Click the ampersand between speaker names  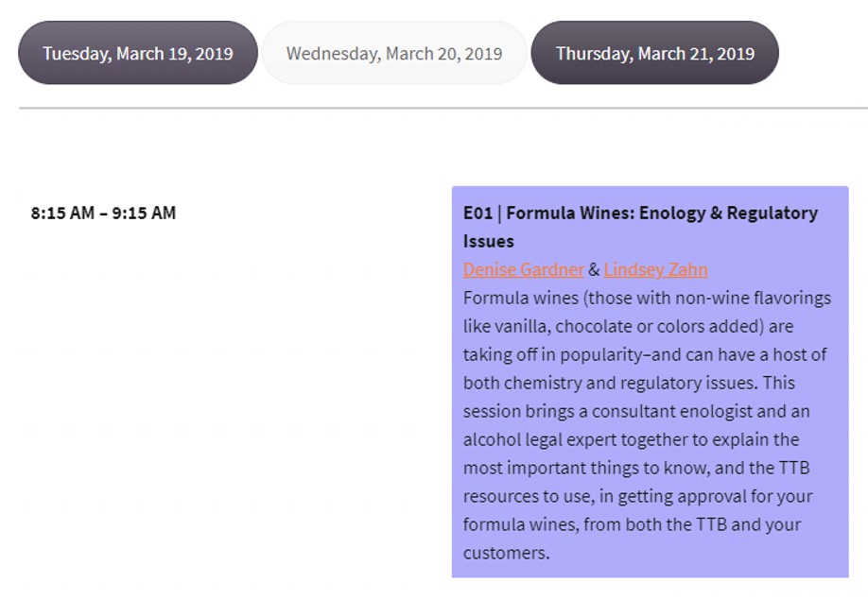tap(594, 269)
